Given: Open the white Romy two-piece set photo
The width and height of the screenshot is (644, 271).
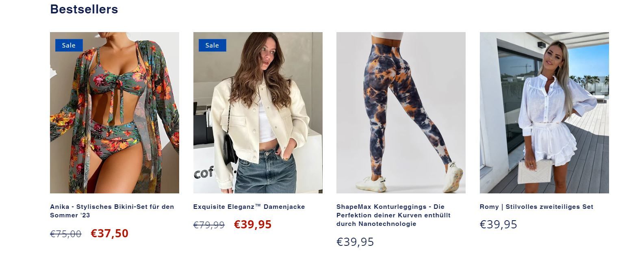Looking at the screenshot, I should pos(544,113).
